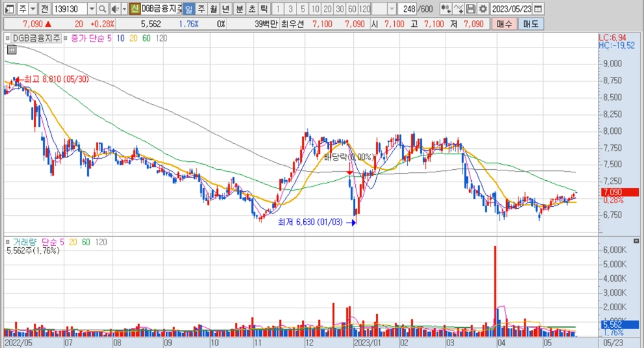Open chart settings gear icon

click(x=483, y=9)
